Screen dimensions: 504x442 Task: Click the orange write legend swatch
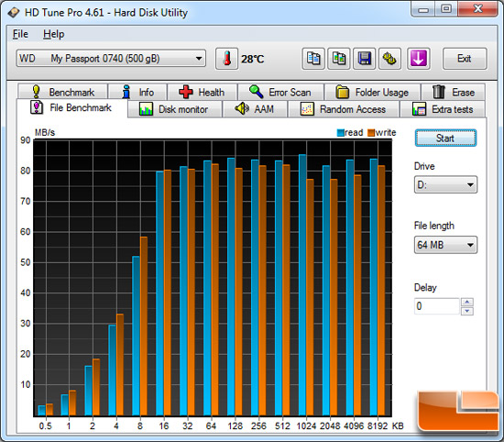[x=371, y=133]
